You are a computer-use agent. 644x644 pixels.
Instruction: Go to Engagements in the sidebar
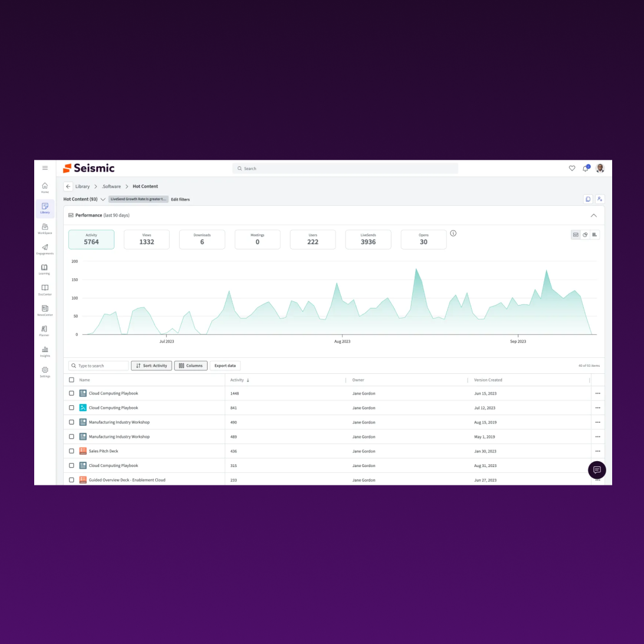(45, 249)
